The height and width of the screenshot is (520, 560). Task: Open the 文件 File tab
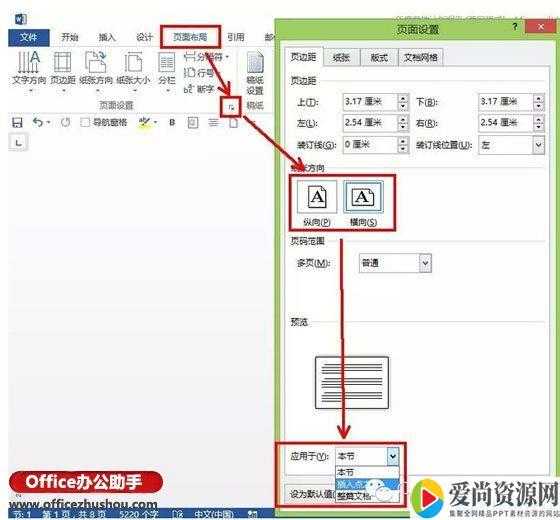point(29,37)
